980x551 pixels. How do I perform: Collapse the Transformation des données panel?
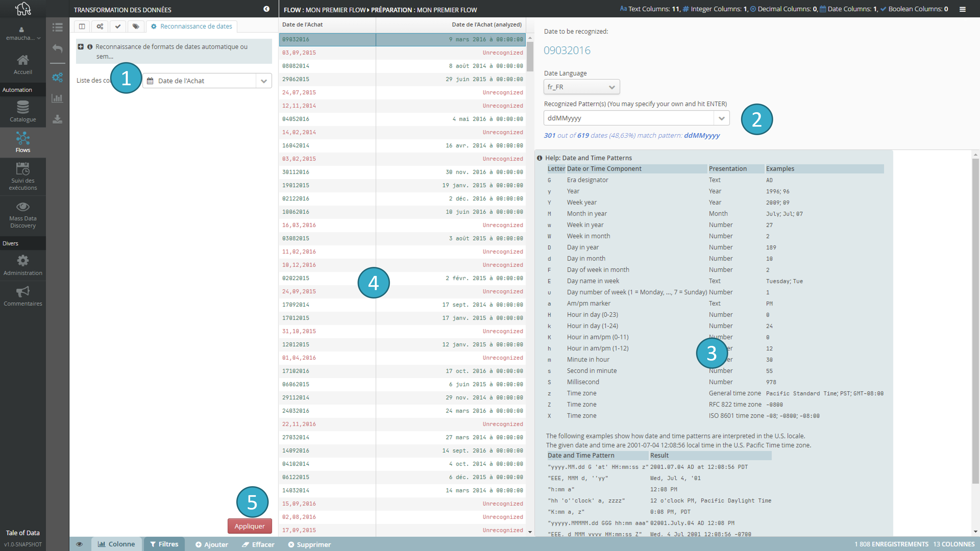(266, 9)
